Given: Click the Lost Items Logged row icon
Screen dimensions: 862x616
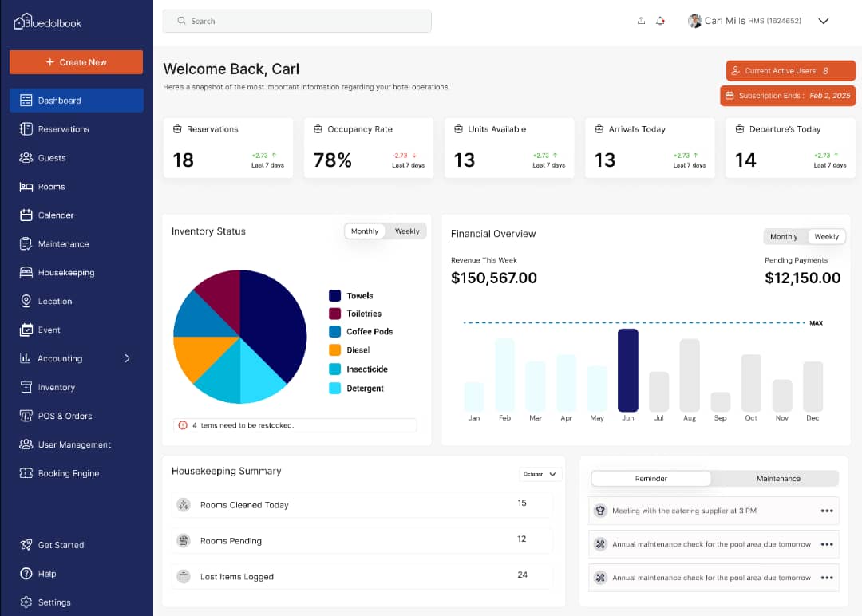Looking at the screenshot, I should 184,576.
